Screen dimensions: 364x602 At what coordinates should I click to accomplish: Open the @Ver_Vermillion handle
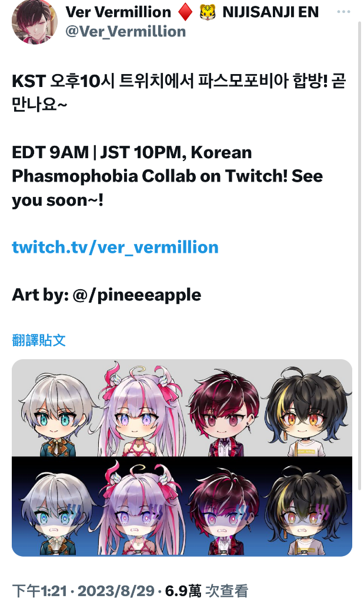pyautogui.click(x=126, y=32)
